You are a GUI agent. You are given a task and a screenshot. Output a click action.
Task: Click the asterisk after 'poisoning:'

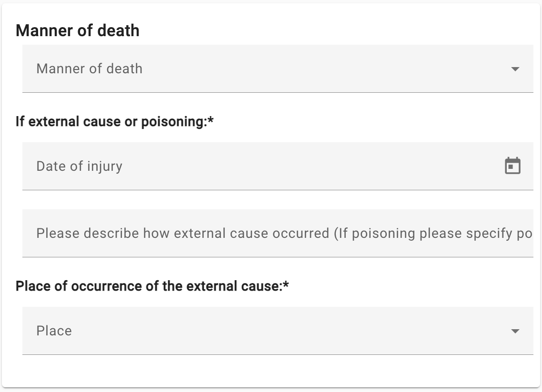click(211, 120)
